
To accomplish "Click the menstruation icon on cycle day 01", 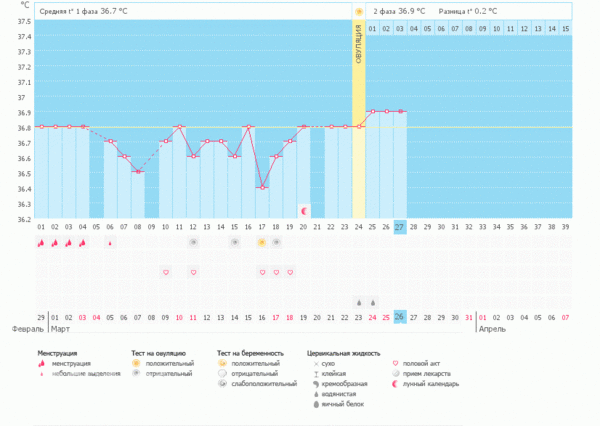I will click(x=41, y=242).
